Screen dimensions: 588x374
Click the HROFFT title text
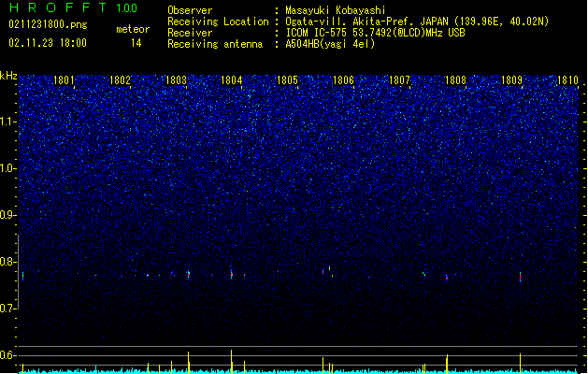[x=59, y=7]
